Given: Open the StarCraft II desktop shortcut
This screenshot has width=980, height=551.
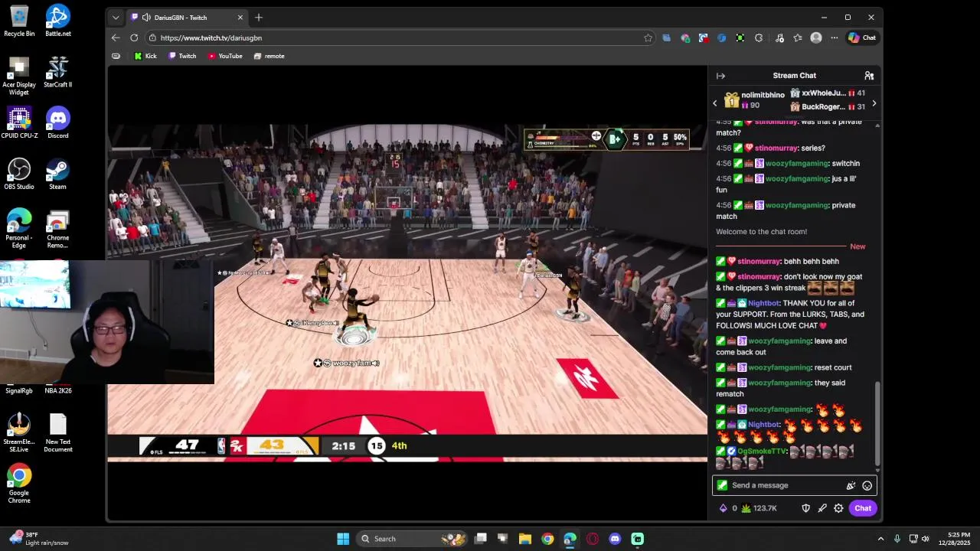Looking at the screenshot, I should [x=57, y=72].
